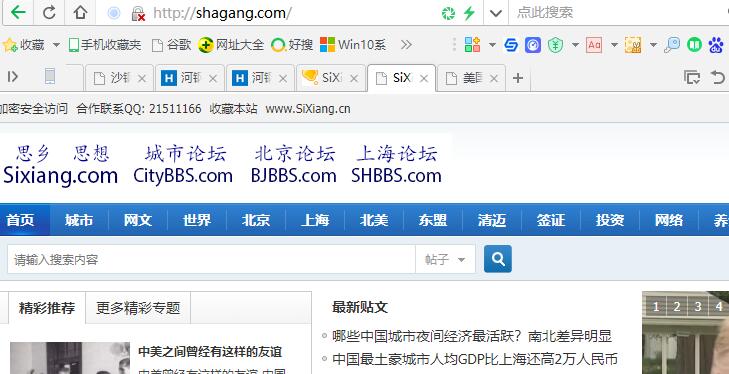
Task: Select 首页 in navigation bar
Action: [x=20, y=220]
